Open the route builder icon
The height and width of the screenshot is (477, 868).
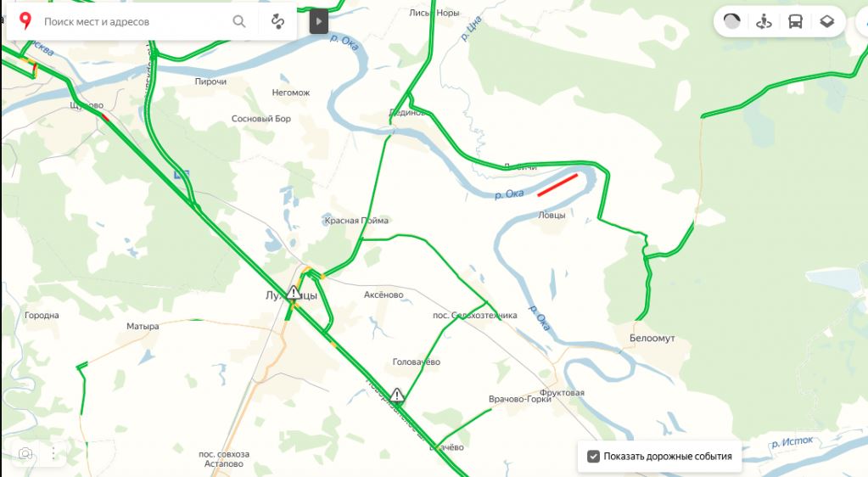278,21
